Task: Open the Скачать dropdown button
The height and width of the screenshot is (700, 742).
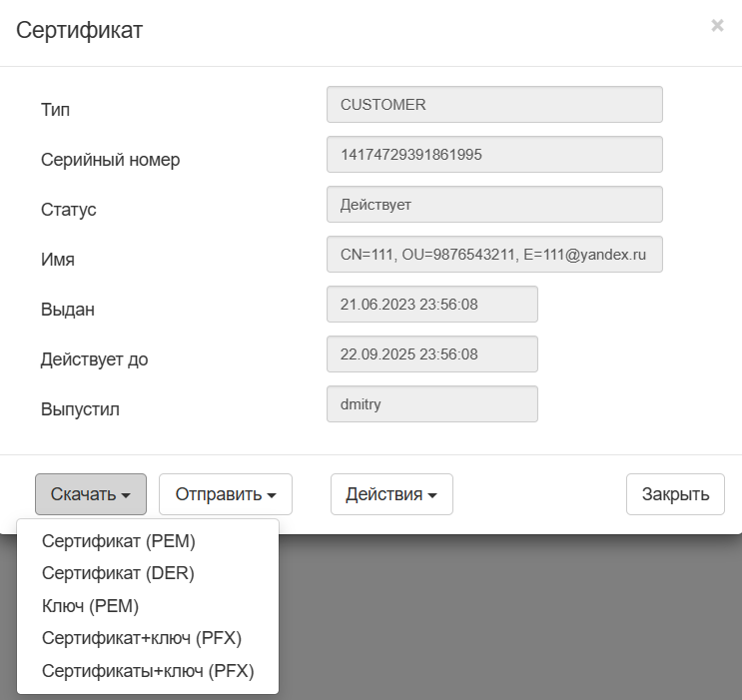Action: (x=91, y=493)
